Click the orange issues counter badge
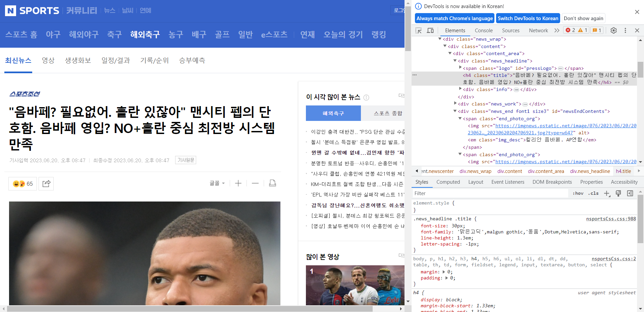 click(597, 30)
